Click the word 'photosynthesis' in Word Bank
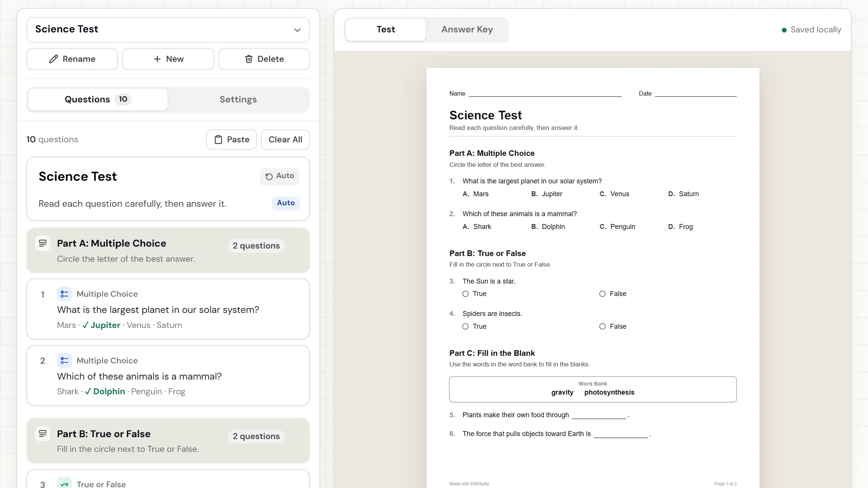868x488 pixels. point(609,392)
